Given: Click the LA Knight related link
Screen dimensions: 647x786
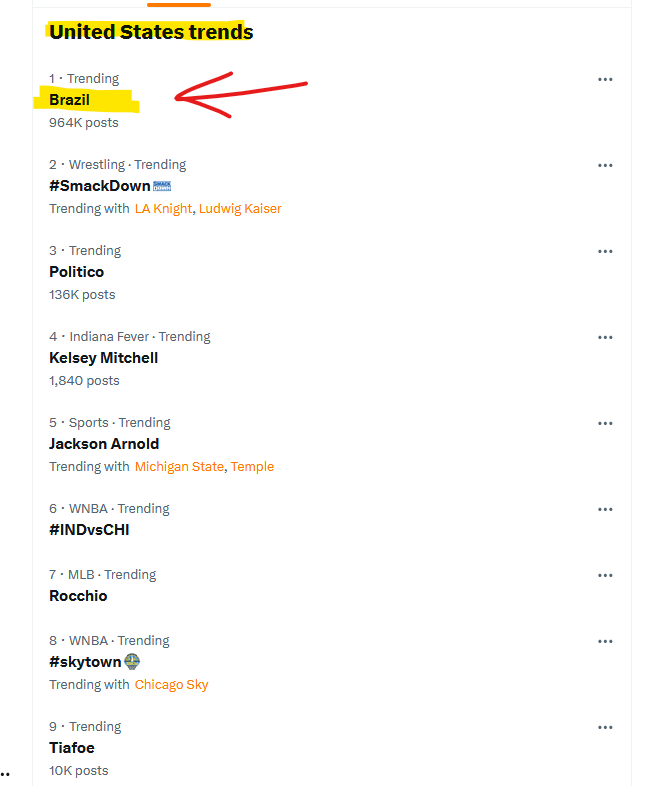Looking at the screenshot, I should pyautogui.click(x=163, y=209).
